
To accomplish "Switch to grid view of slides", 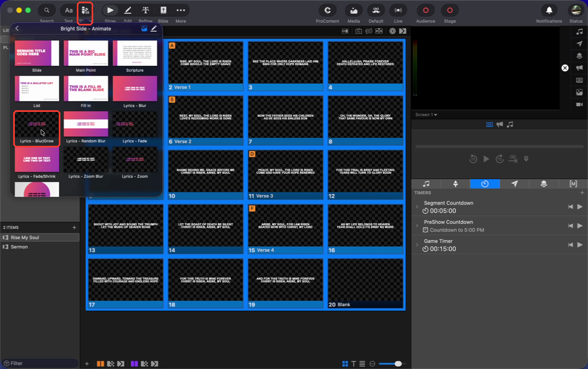I will click(x=345, y=364).
